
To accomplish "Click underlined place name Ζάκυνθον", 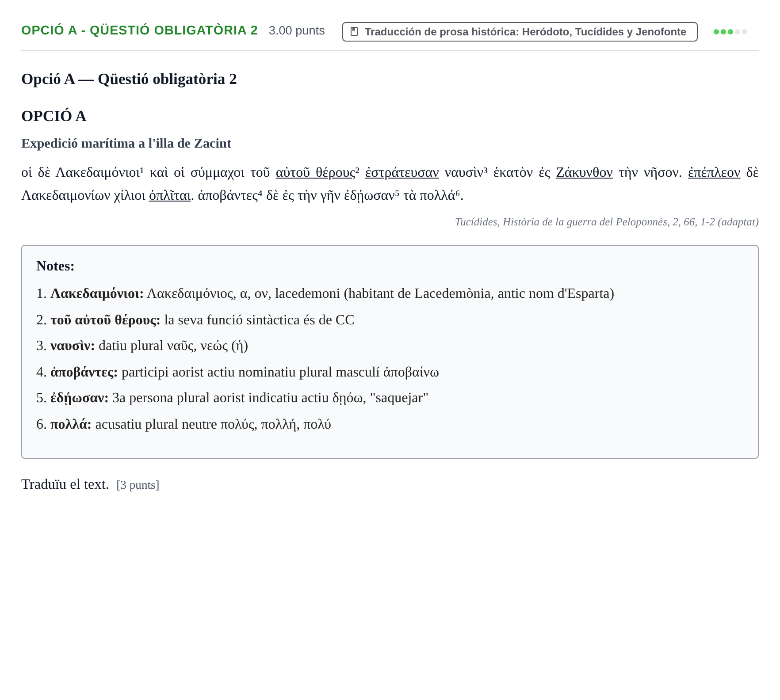I will (584, 172).
